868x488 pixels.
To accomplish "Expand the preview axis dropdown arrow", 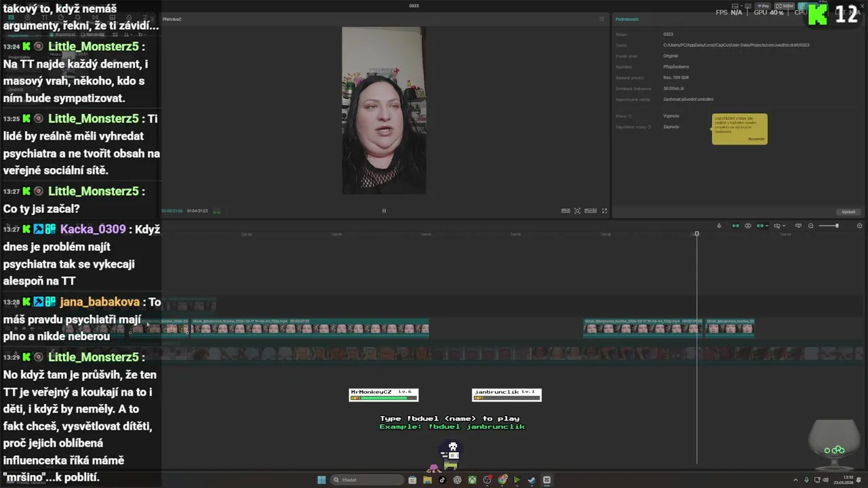I will pos(784,226).
